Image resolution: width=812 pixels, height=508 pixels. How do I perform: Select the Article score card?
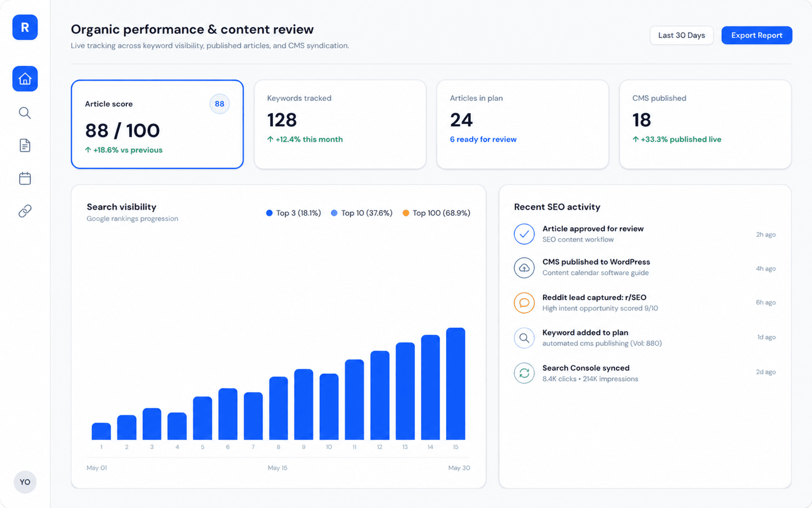(157, 124)
